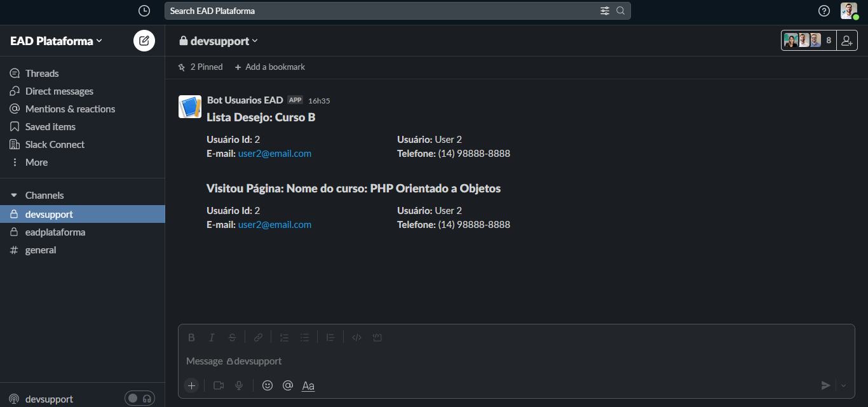Collapse the Channels section
Image resolution: width=868 pixels, height=407 pixels.
click(14, 196)
